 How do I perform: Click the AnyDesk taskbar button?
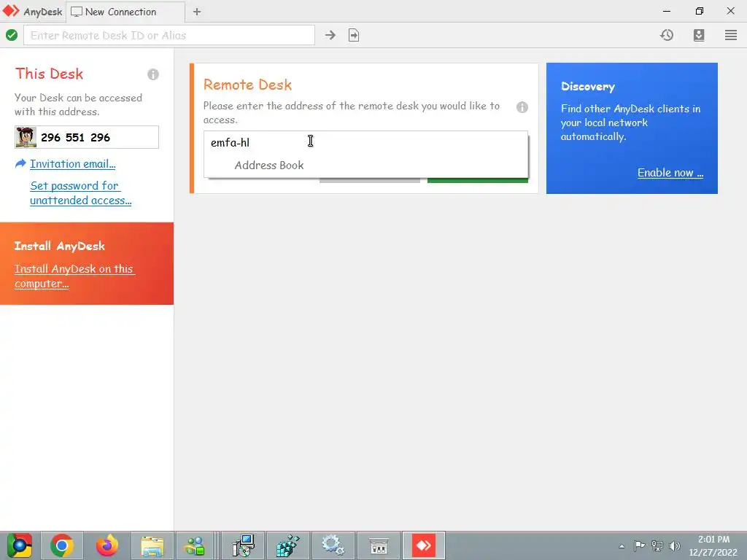(424, 545)
